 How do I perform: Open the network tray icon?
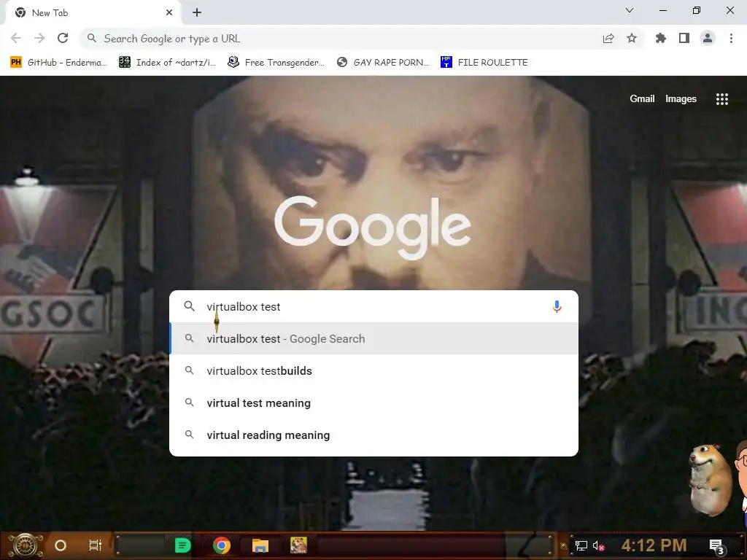click(x=581, y=545)
